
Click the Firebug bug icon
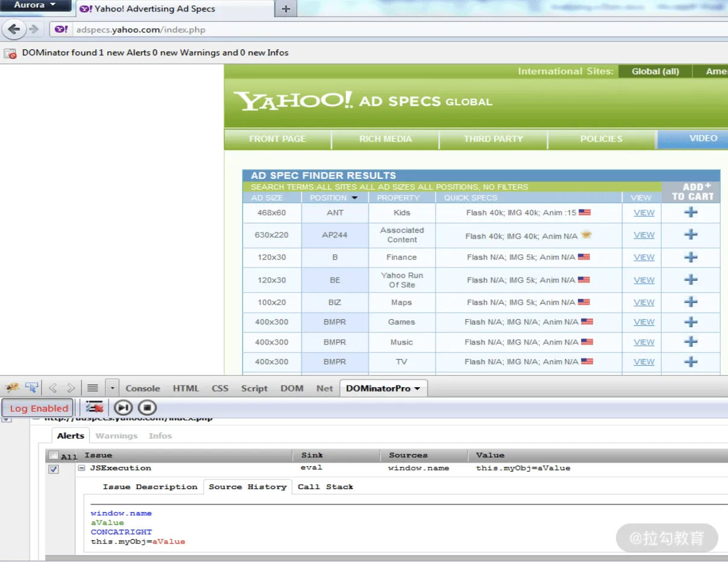(13, 388)
